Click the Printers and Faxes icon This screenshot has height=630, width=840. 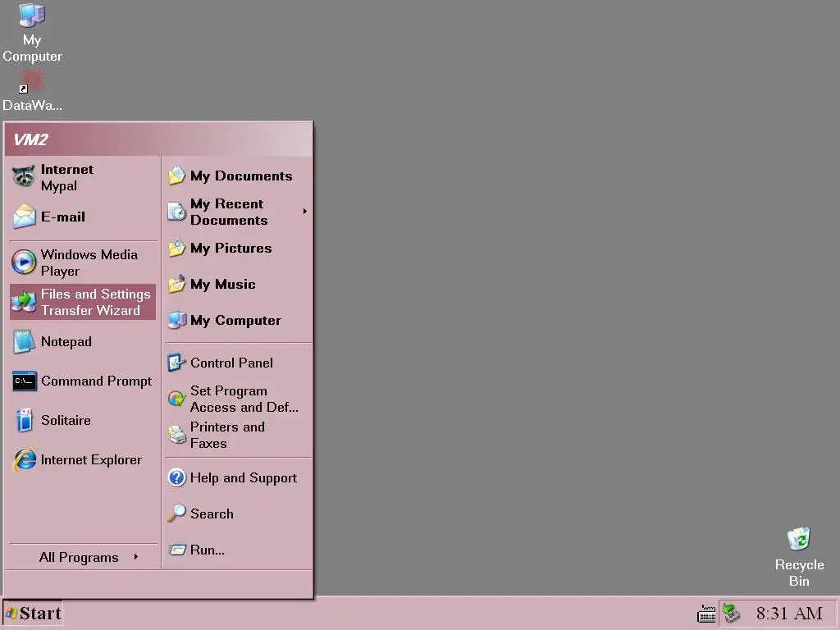coord(177,435)
